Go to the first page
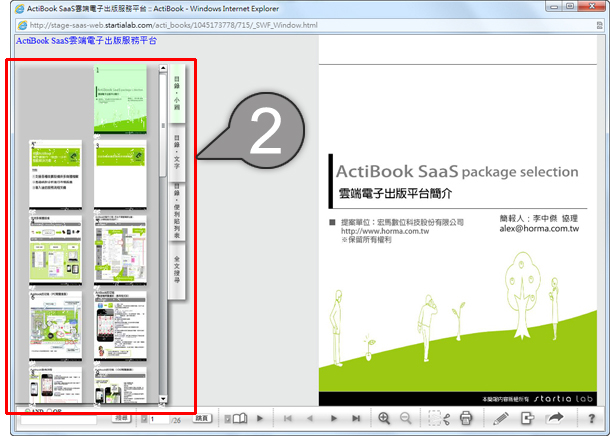This screenshot has height=436, width=610. click(x=288, y=418)
